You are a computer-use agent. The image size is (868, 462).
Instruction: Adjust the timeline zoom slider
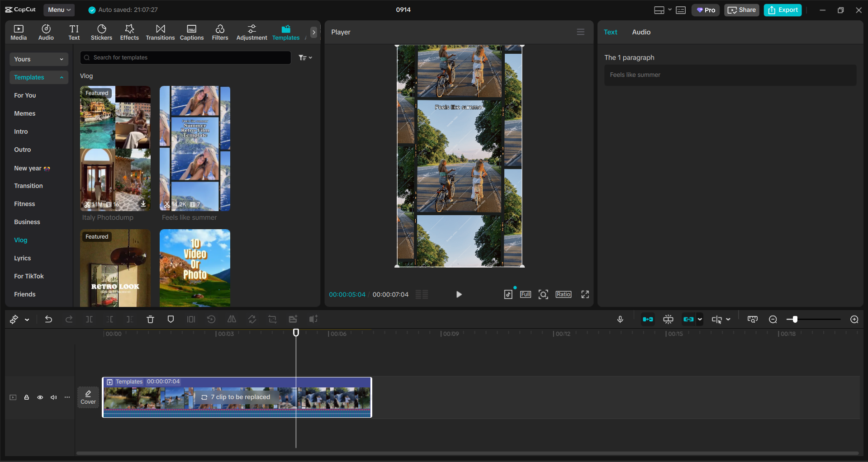pos(795,320)
